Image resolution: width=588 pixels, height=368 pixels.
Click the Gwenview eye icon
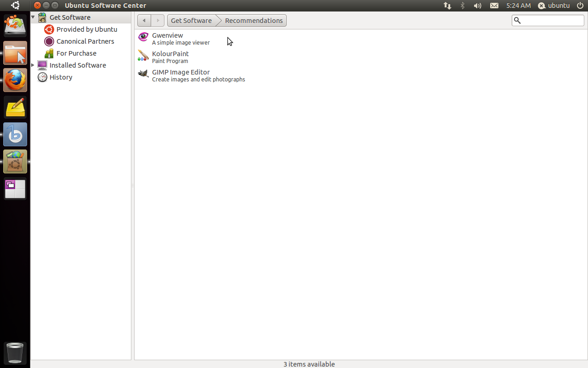(x=143, y=37)
